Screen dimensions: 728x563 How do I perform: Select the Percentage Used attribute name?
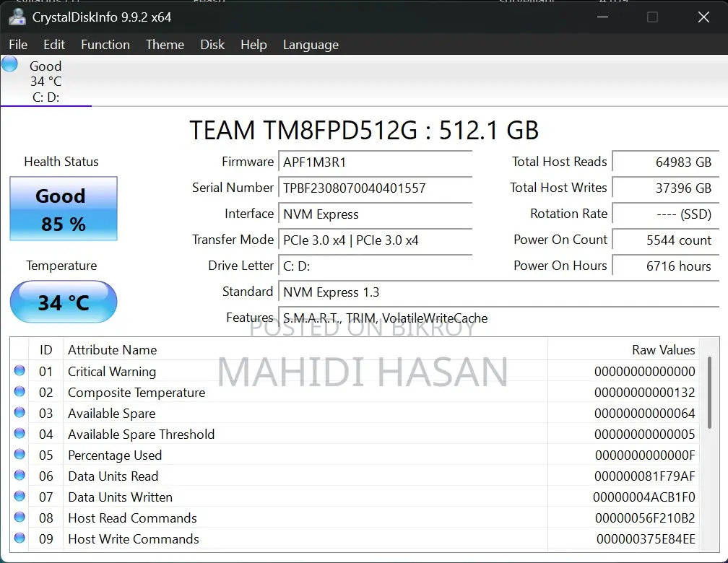(x=115, y=455)
